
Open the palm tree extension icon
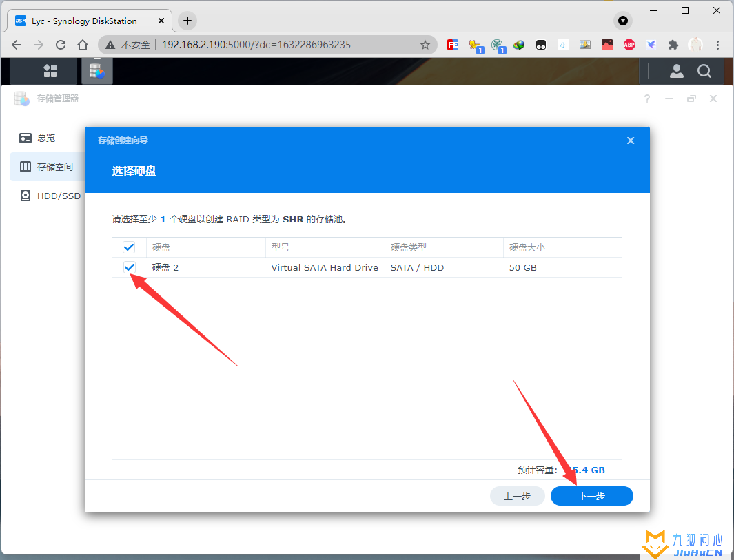(x=498, y=45)
